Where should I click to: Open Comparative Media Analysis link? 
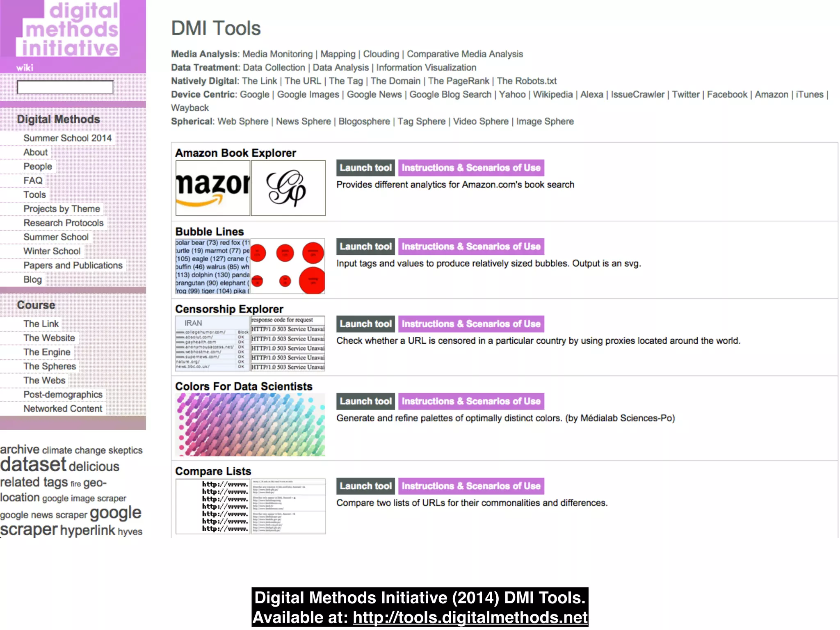(x=465, y=54)
